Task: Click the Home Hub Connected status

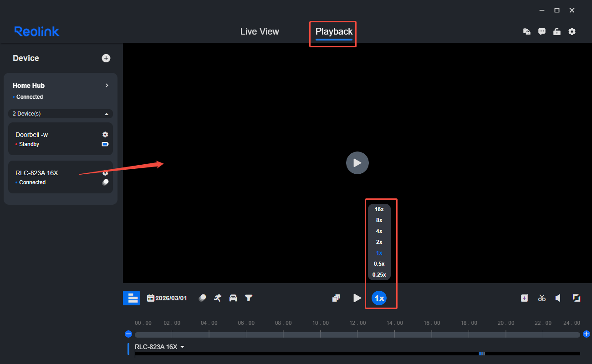Action: (30, 97)
